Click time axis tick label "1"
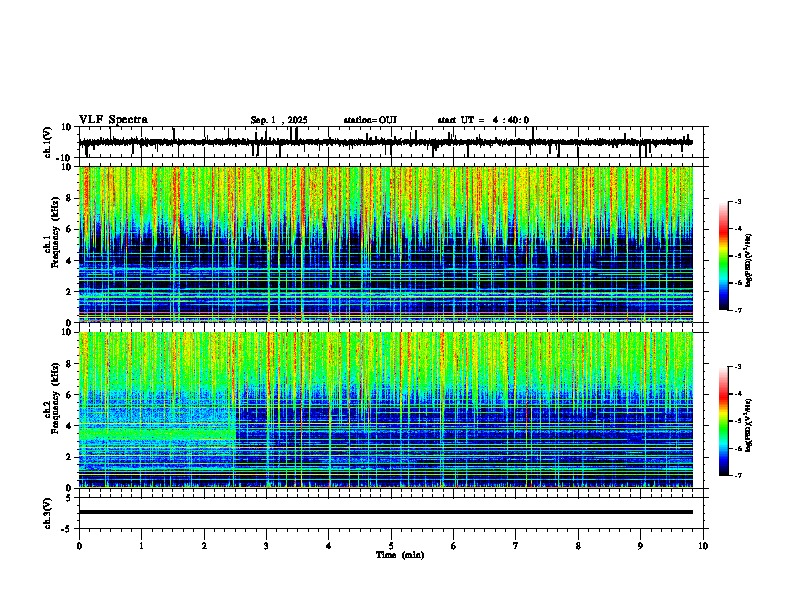The height and width of the screenshot is (612, 792). (141, 546)
